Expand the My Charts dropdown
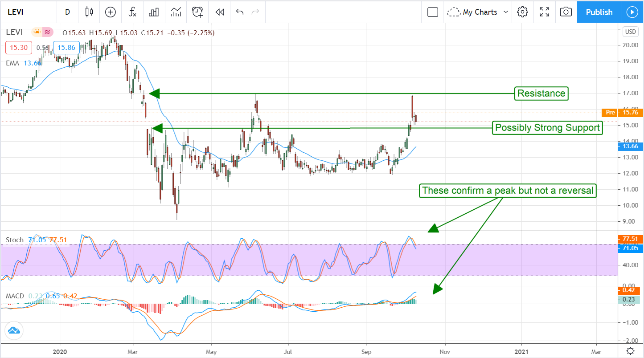Screen dimensions: 644x358 pyautogui.click(x=478, y=12)
